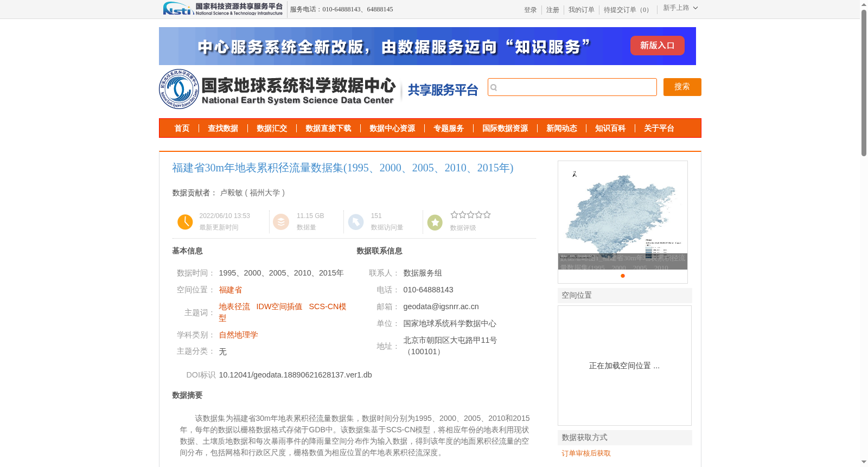
Task: Click the 数据获取方式 panel header
Action: (625, 437)
